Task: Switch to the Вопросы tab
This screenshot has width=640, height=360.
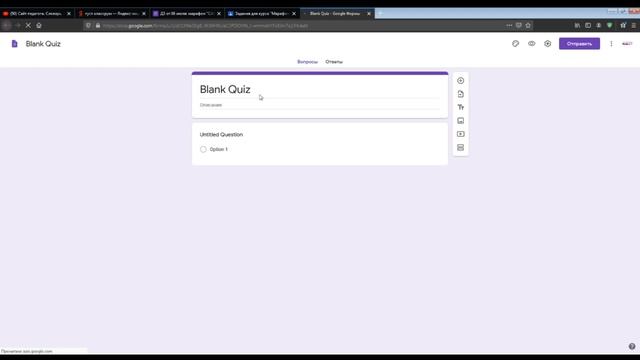Action: 307,62
